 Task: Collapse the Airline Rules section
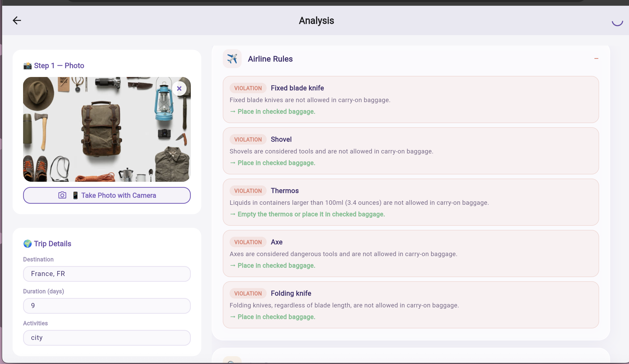(x=596, y=59)
